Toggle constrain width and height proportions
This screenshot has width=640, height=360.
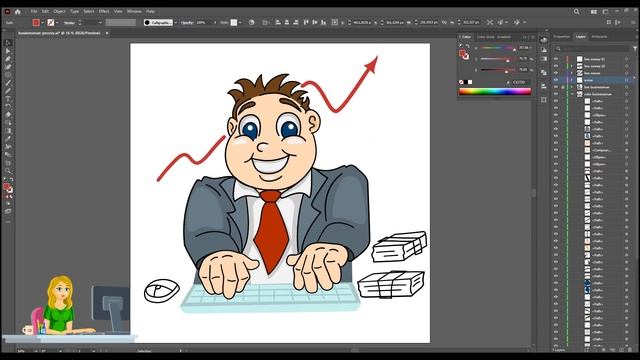pos(444,22)
